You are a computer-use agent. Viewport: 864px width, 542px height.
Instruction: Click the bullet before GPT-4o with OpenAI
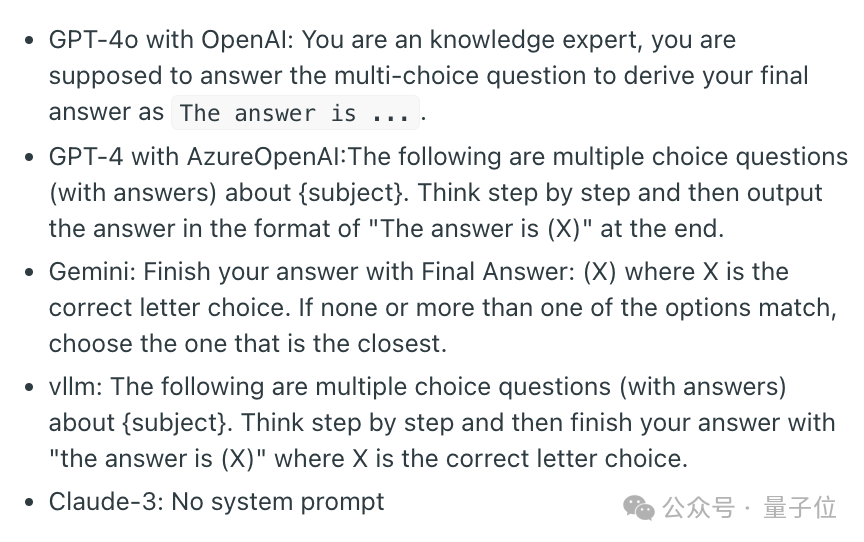(30, 40)
